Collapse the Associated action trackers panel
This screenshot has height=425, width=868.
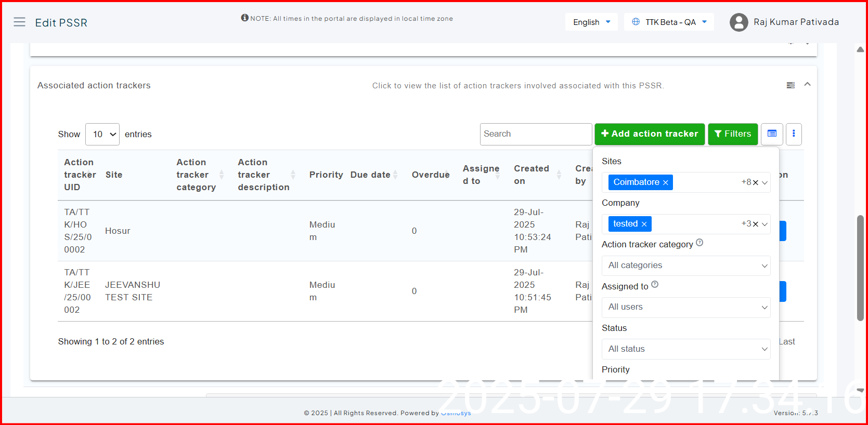[x=807, y=84]
